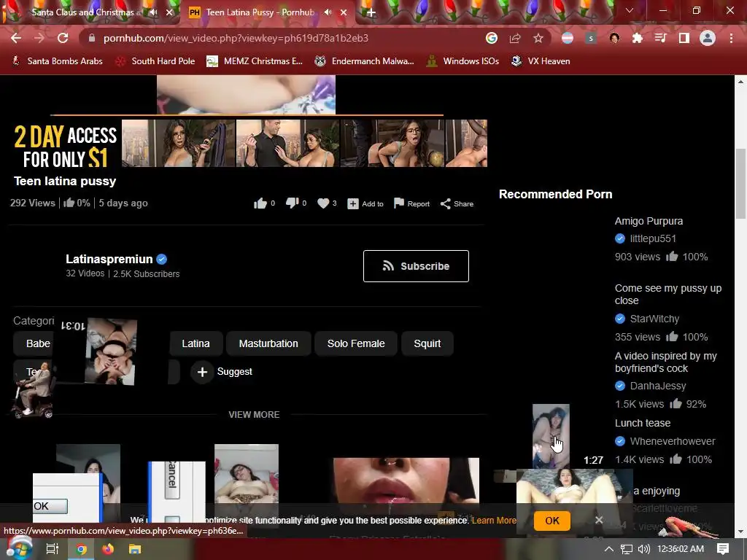Open the Extensions puzzle piece icon
The height and width of the screenshot is (560, 747).
click(638, 38)
